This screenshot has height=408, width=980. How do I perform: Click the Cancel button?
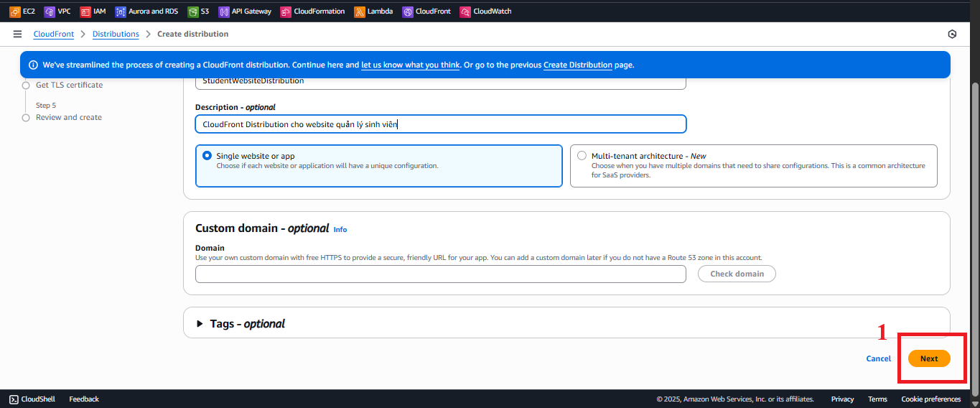[879, 358]
